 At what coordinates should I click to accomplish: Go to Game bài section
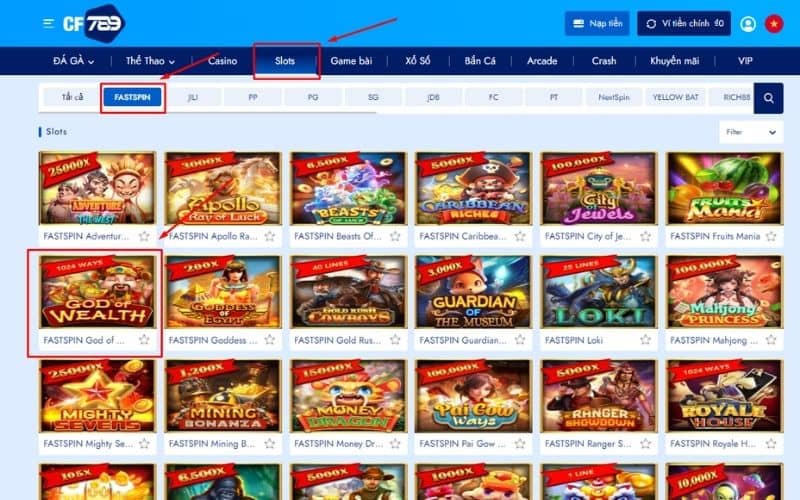pos(351,61)
